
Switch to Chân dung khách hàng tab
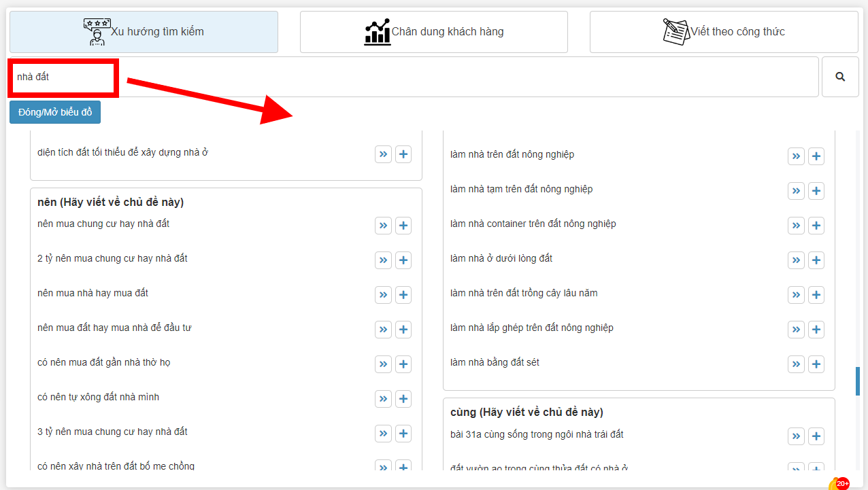[x=433, y=32]
